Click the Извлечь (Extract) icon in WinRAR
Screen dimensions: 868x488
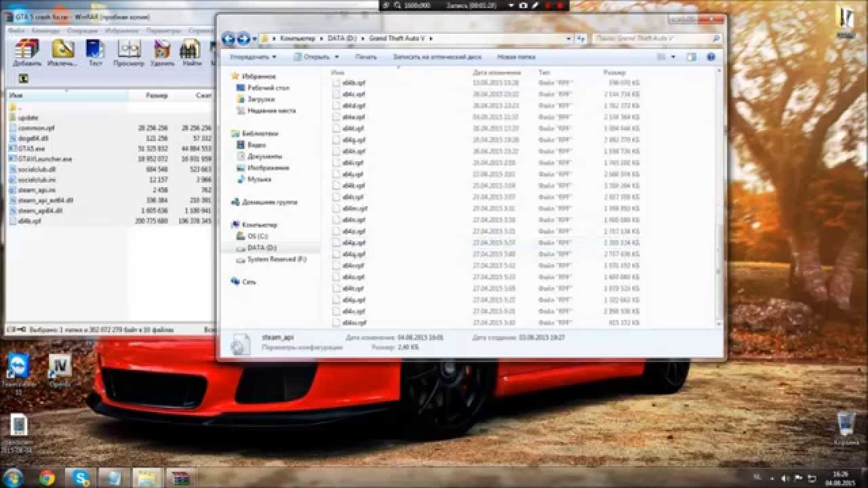pos(62,53)
